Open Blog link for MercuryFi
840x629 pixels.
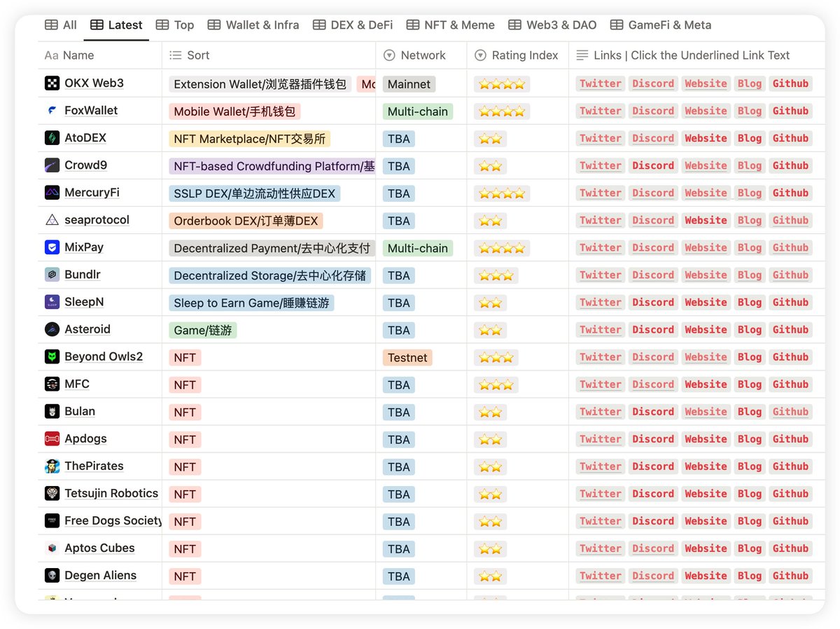tap(750, 193)
